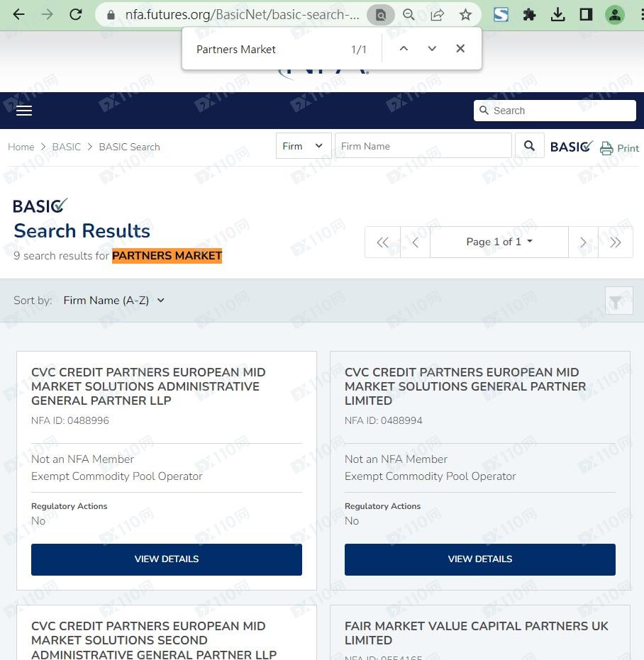Reload the page in browser

click(x=75, y=15)
